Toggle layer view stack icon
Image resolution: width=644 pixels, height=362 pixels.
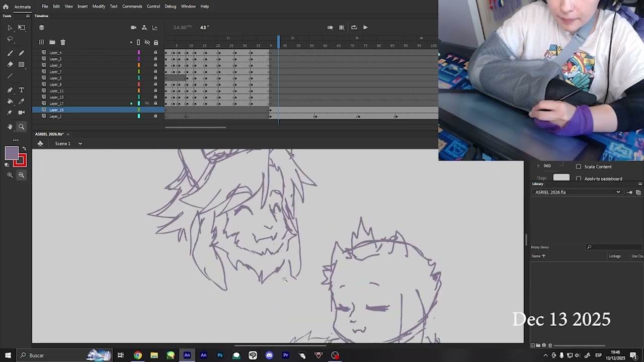(x=42, y=28)
